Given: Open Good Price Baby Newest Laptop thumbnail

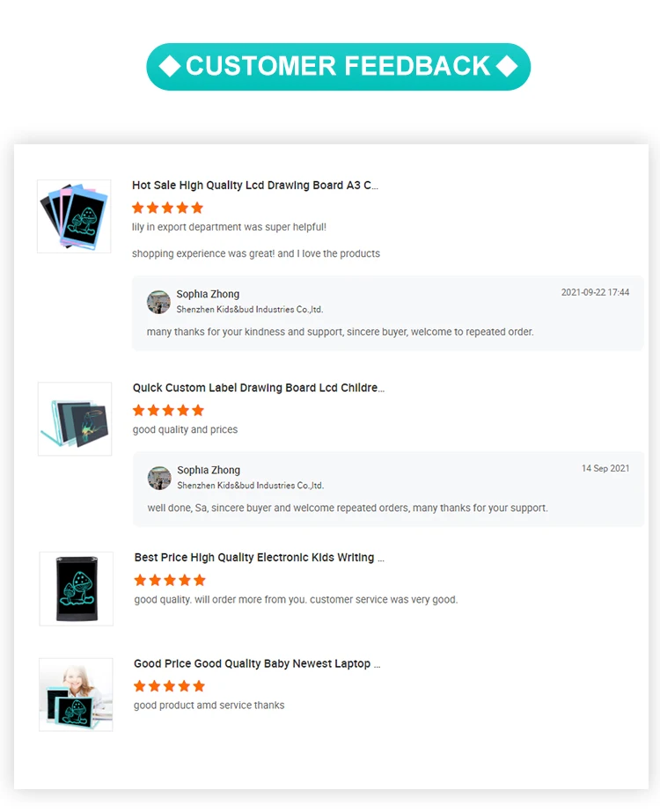Looking at the screenshot, I should (x=77, y=695).
